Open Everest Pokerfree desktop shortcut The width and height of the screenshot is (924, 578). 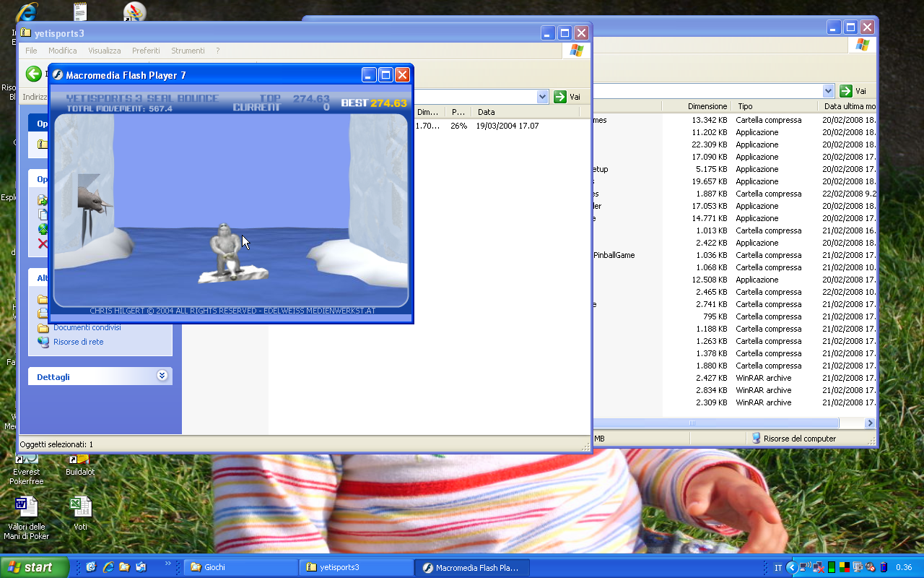(27, 468)
